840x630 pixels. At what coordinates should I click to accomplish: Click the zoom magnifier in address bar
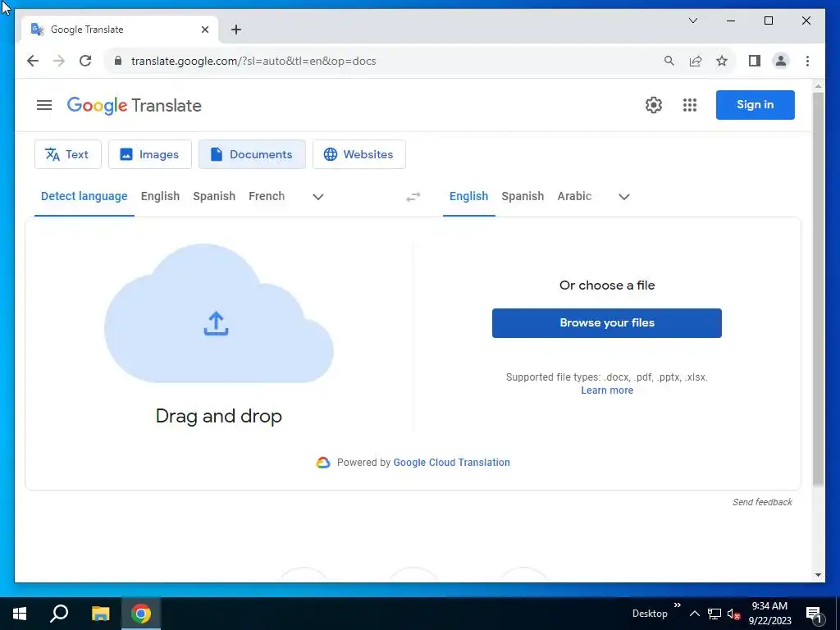(669, 61)
